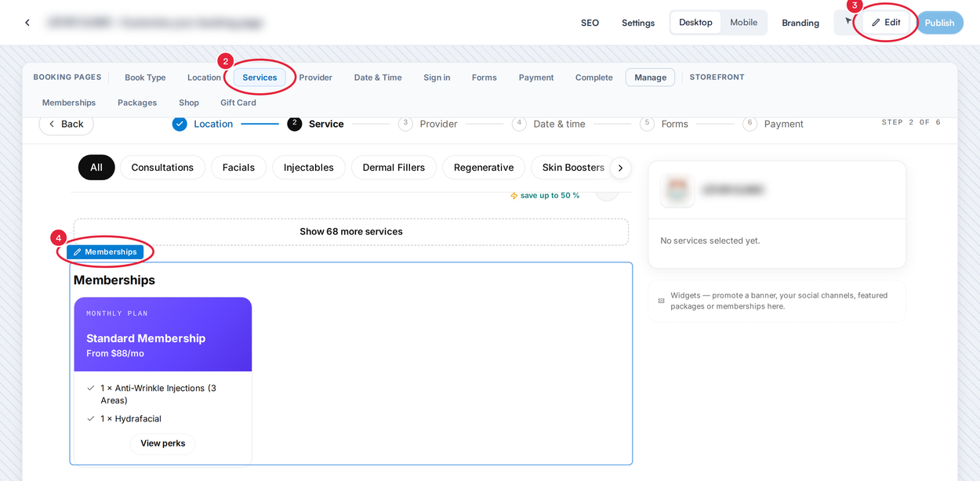
Task: Filter services by Consultations
Action: pos(162,168)
